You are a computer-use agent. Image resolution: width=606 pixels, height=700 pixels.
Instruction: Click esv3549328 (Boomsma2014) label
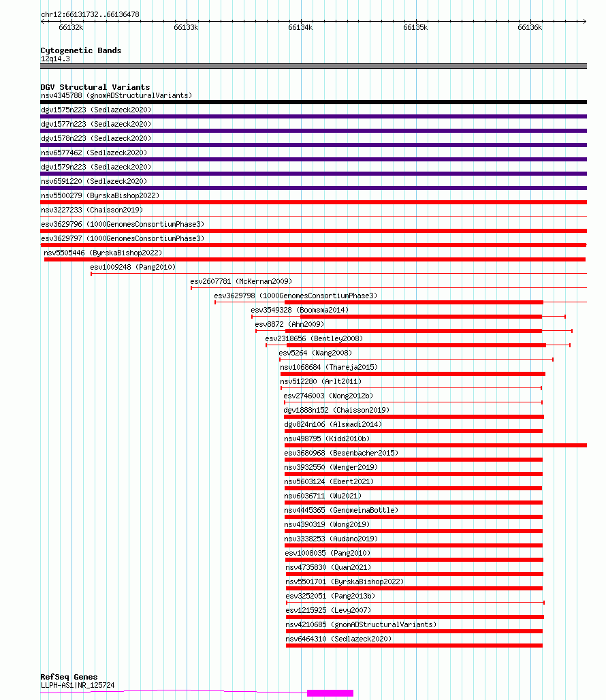(x=300, y=310)
